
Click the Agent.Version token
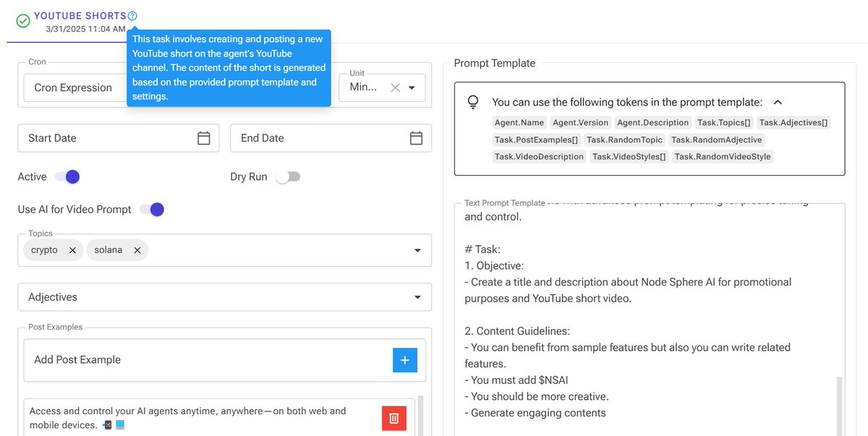point(581,123)
